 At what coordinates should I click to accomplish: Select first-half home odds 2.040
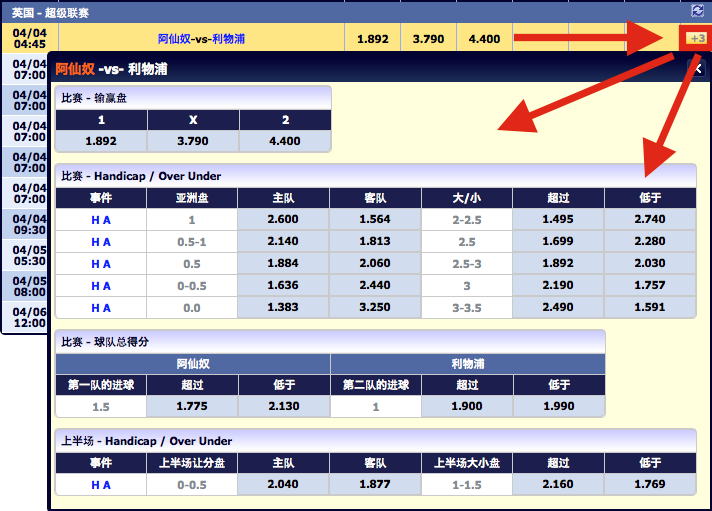283,484
